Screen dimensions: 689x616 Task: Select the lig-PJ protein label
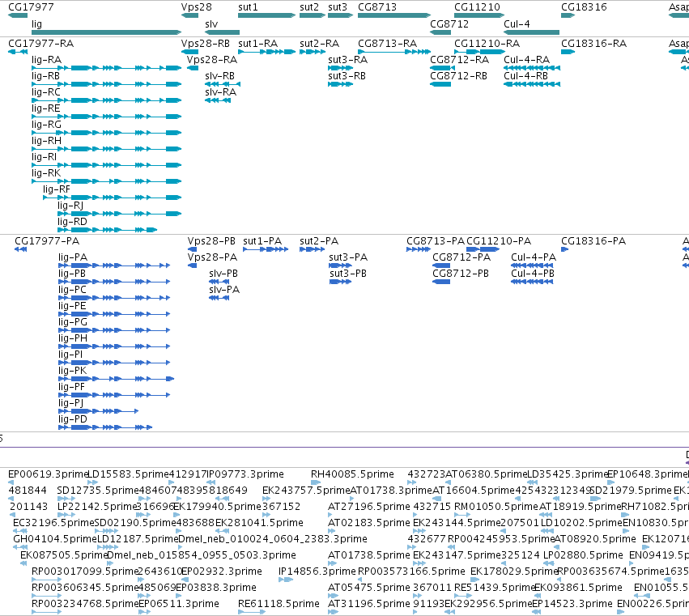click(70, 403)
